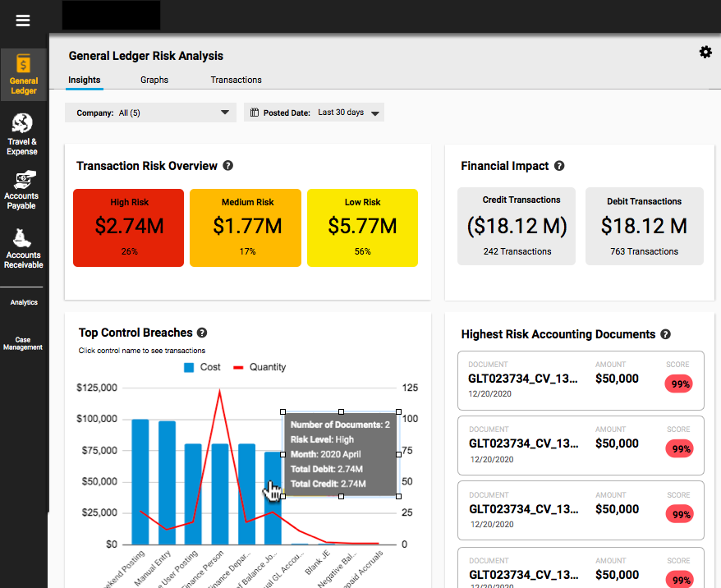Select the Low Risk $5.77M card

point(362,227)
